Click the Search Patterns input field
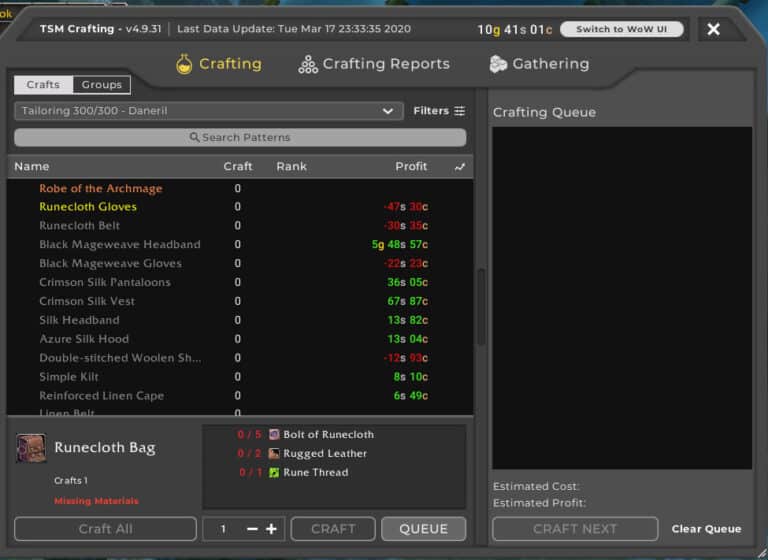Image resolution: width=768 pixels, height=560 pixels. (240, 137)
